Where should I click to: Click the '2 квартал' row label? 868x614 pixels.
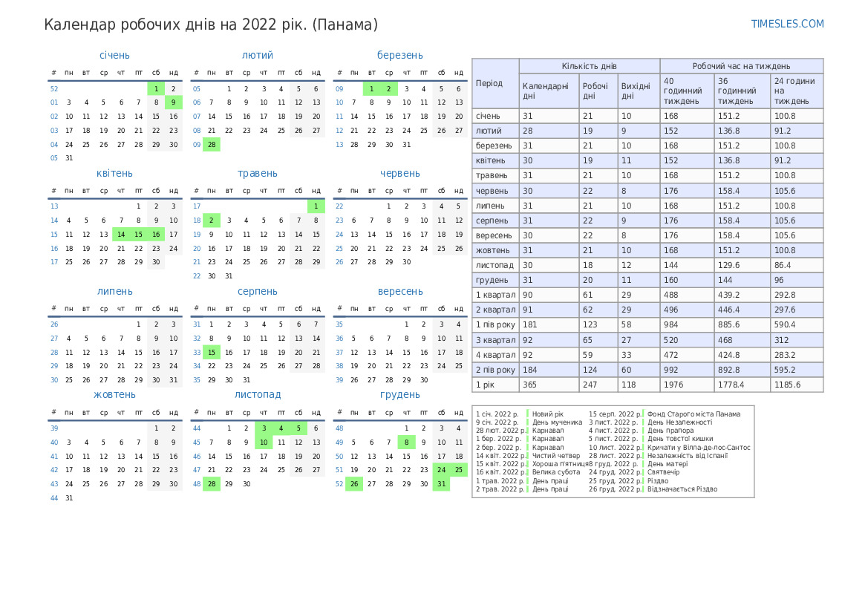tap(495, 310)
